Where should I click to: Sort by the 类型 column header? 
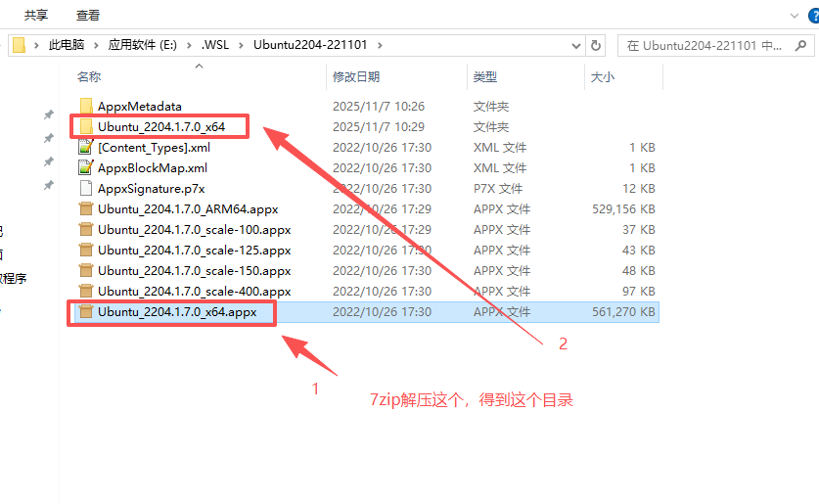point(485,76)
